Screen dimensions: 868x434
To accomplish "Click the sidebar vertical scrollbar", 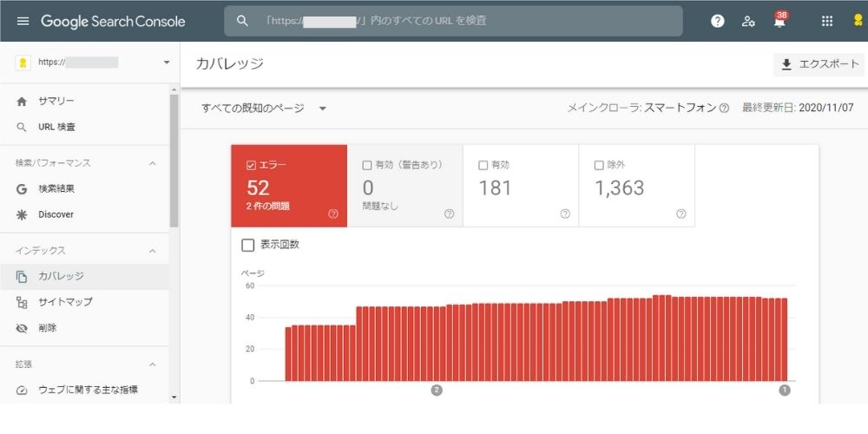I will coord(174,161).
